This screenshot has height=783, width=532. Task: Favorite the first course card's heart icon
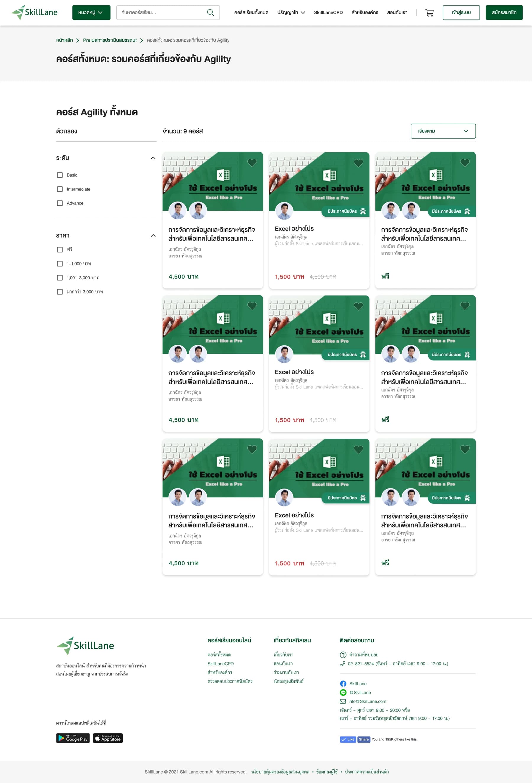click(x=252, y=163)
